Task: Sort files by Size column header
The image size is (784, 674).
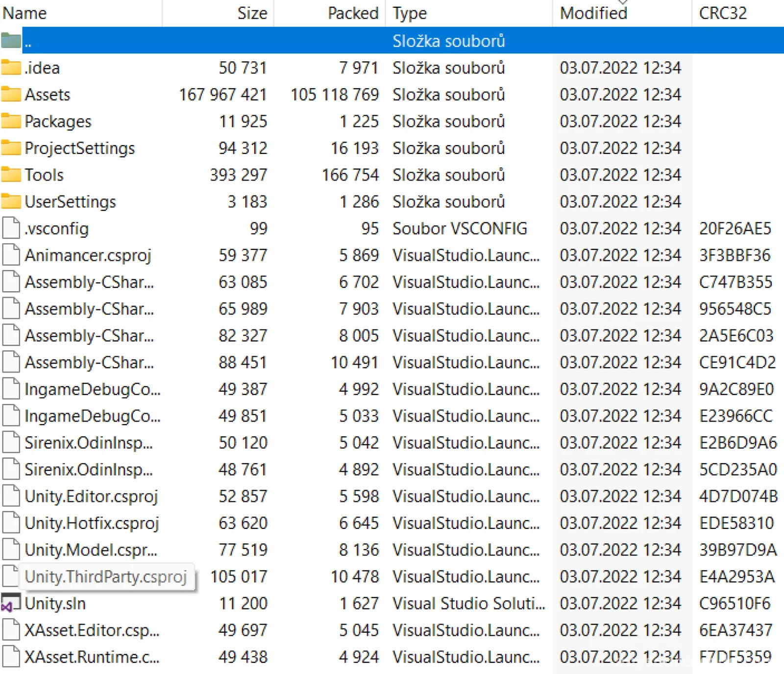Action: click(x=252, y=13)
